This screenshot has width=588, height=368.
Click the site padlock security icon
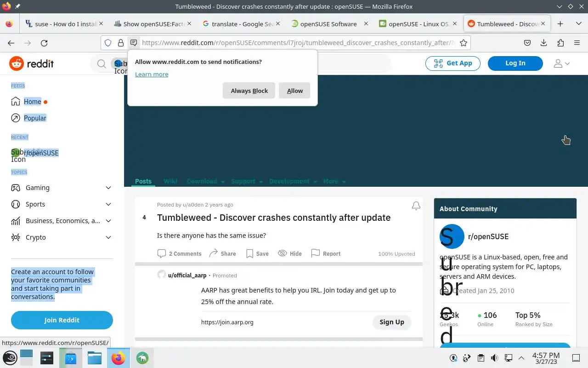point(121,43)
